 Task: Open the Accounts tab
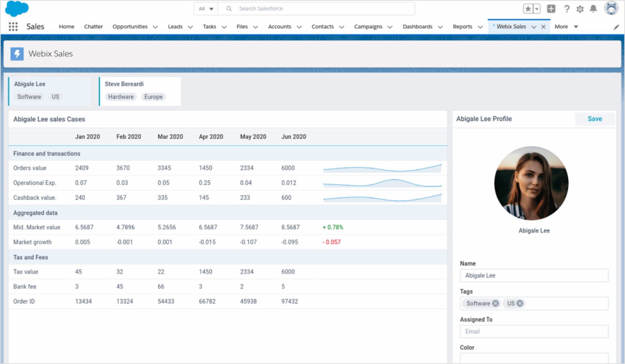pyautogui.click(x=279, y=27)
